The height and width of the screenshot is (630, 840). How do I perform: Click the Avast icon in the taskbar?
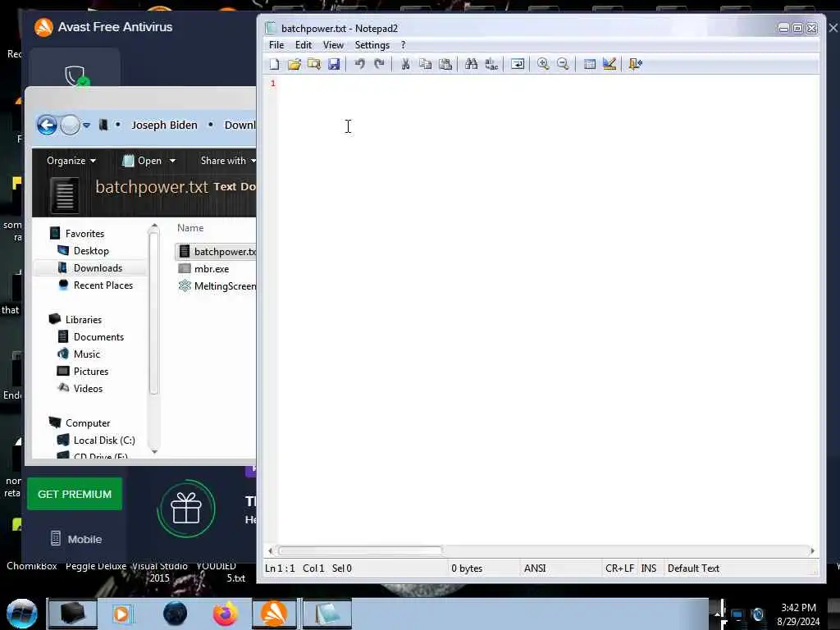pos(274,614)
